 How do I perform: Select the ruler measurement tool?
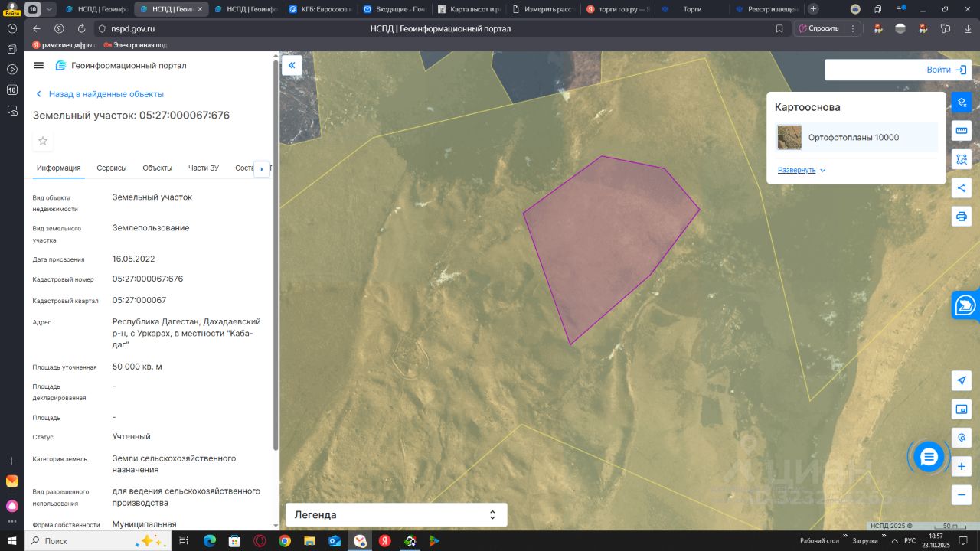pos(962,131)
